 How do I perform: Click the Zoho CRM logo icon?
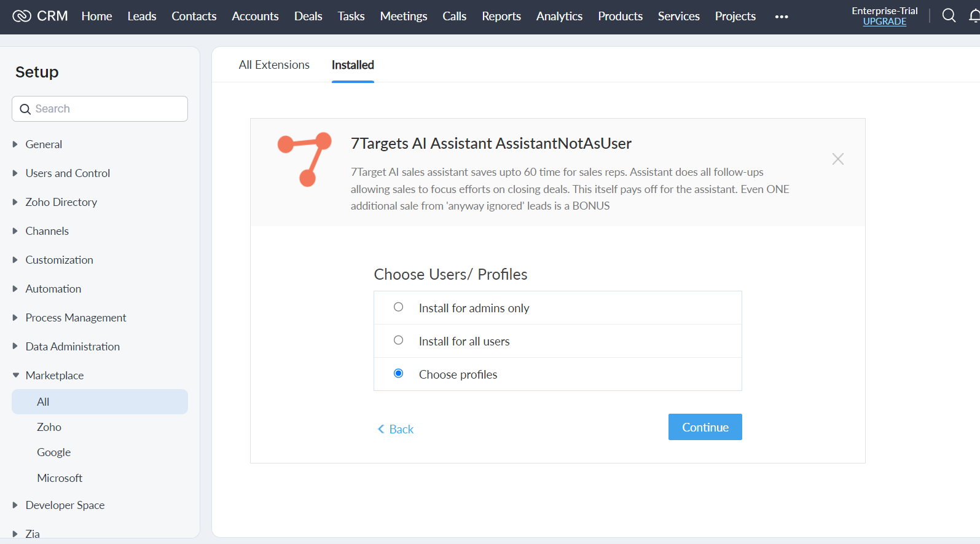coord(22,16)
